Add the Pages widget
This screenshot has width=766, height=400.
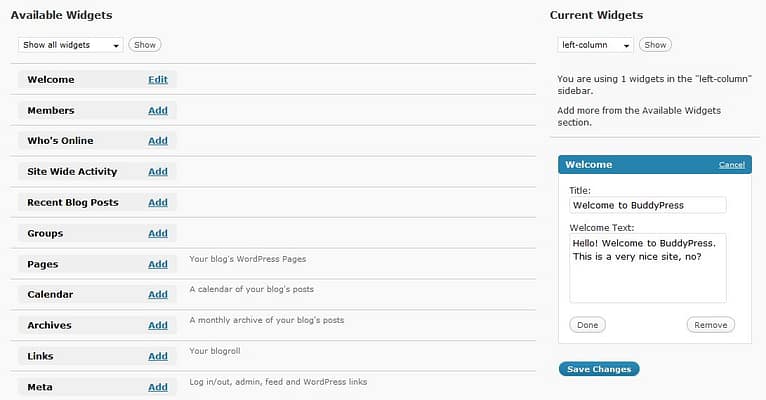tap(158, 264)
